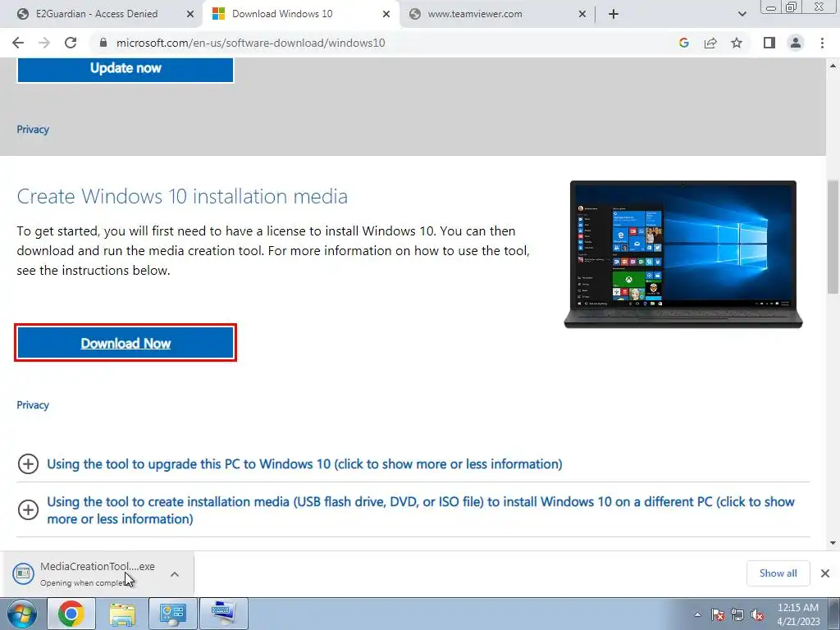
Task: Open on-screen keyboard taskbar icon
Action: click(223, 614)
